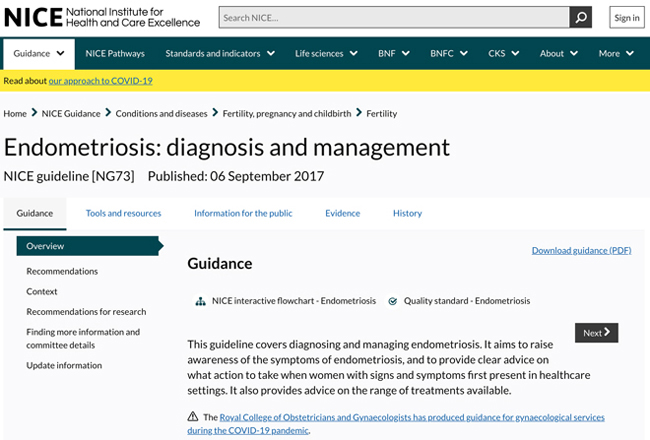Click into the Search NICE field
This screenshot has width=650, height=440.
pyautogui.click(x=394, y=17)
